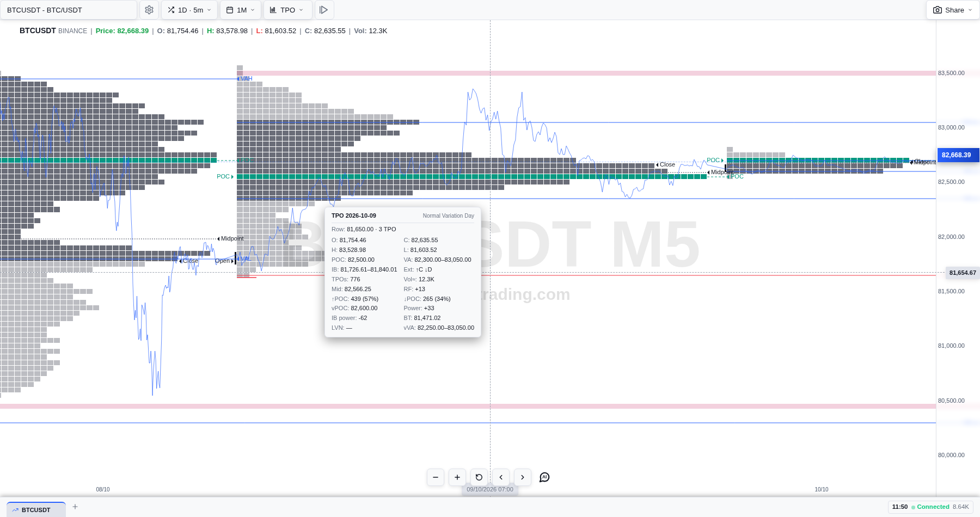
Task: Zoom out using the minus button
Action: [436, 477]
